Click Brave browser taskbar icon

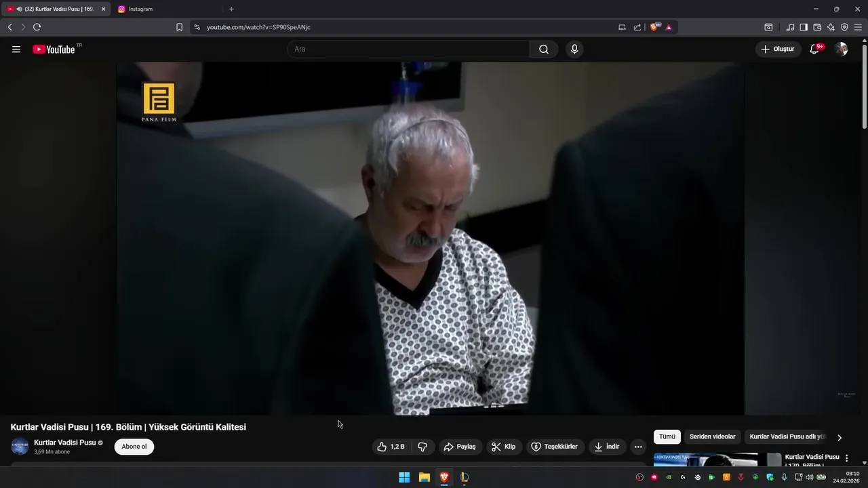pyautogui.click(x=444, y=477)
